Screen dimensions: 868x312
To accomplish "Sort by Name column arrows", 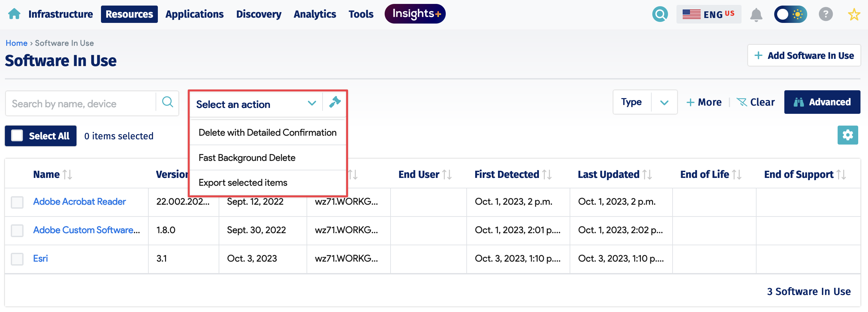I will point(67,174).
